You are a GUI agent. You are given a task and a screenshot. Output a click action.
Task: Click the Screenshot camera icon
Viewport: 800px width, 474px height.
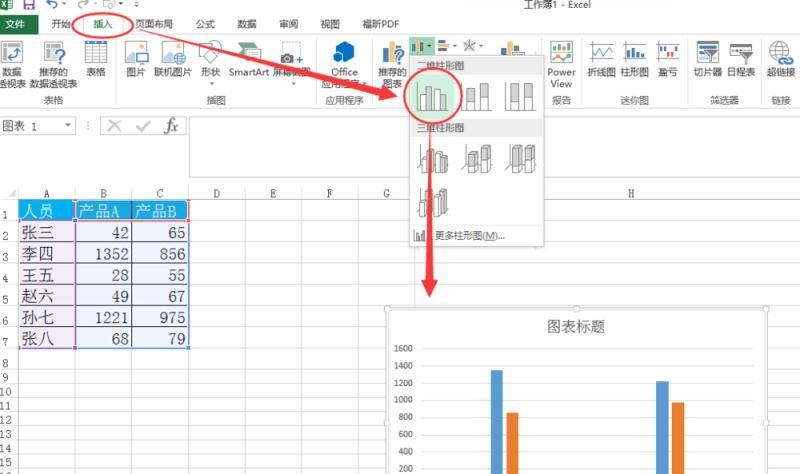[291, 53]
